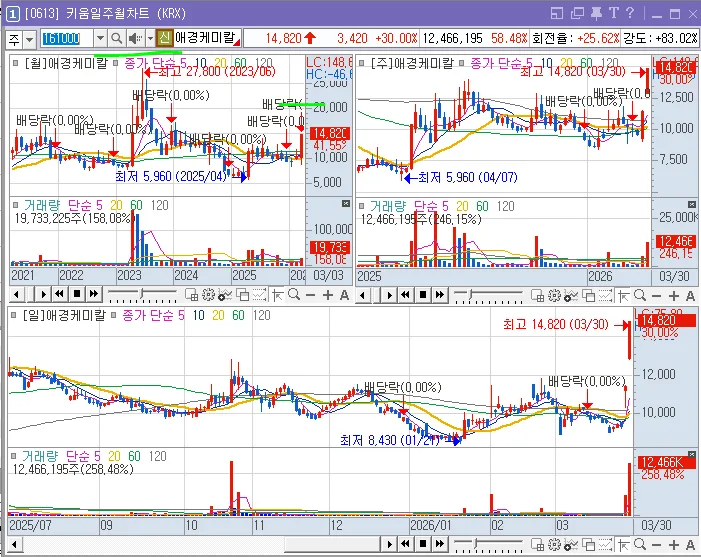This screenshot has height=557, width=701.
Task: Click 종가 단순 label on daily chart
Action: (149, 315)
